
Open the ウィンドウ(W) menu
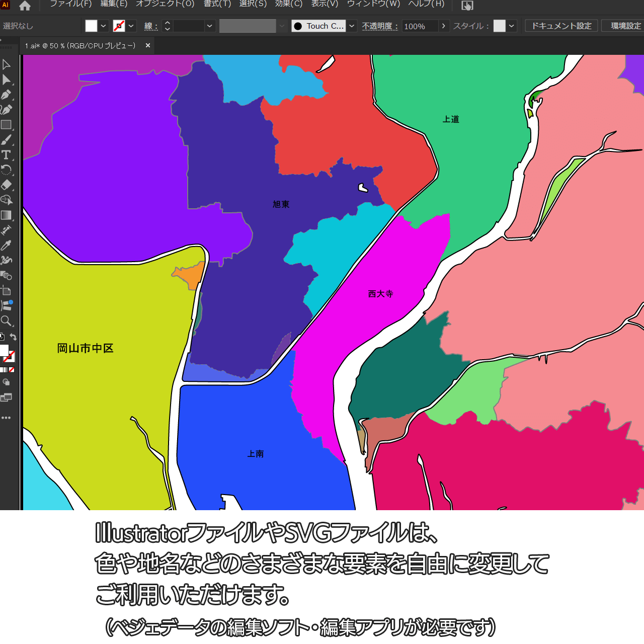(373, 4)
